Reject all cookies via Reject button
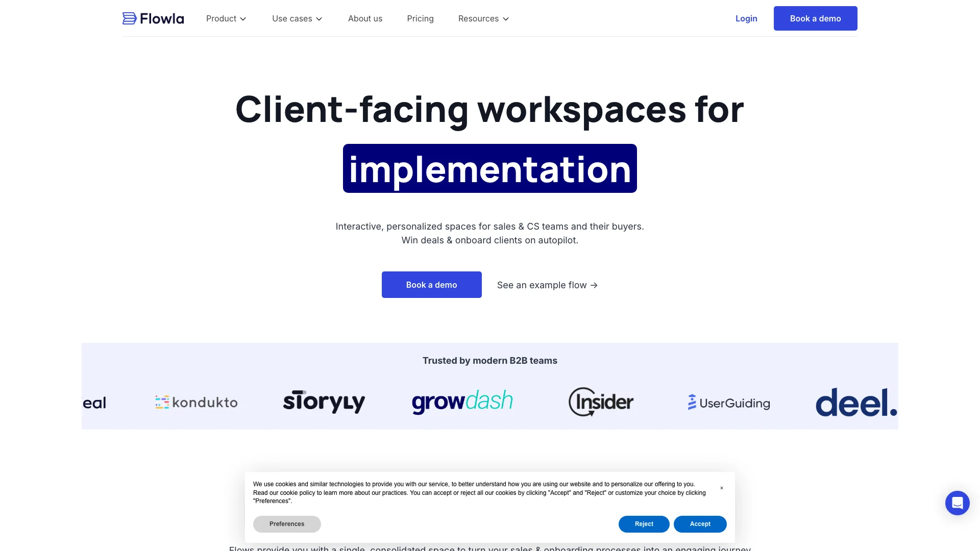The width and height of the screenshot is (980, 551). point(644,523)
